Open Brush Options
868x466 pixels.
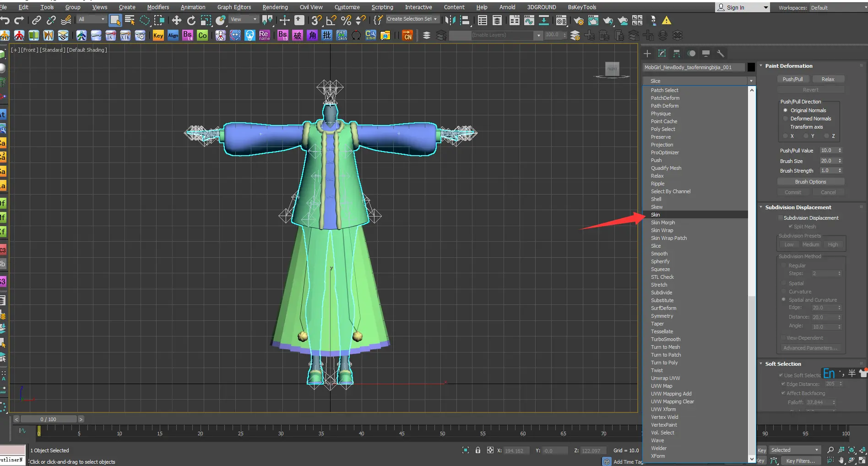pos(810,182)
